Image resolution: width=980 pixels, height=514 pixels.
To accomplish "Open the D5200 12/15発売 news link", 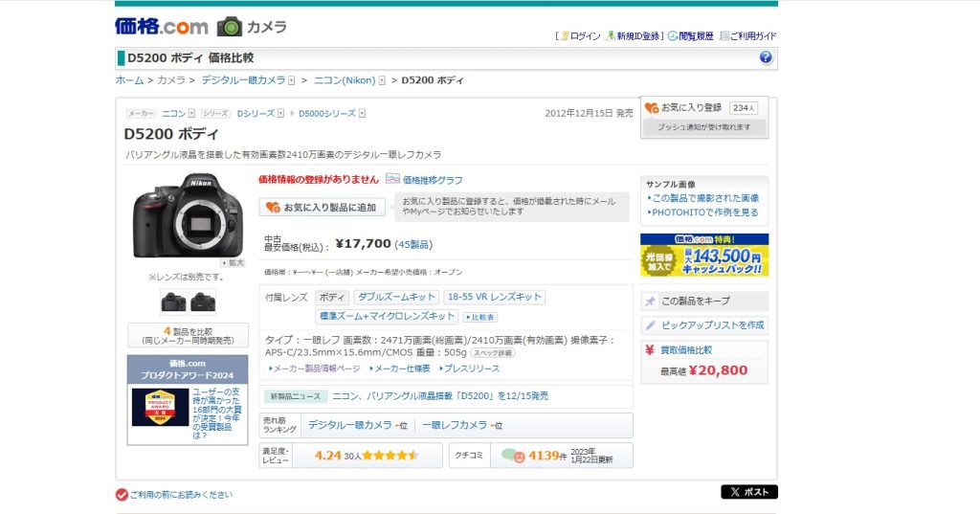I will pyautogui.click(x=440, y=396).
